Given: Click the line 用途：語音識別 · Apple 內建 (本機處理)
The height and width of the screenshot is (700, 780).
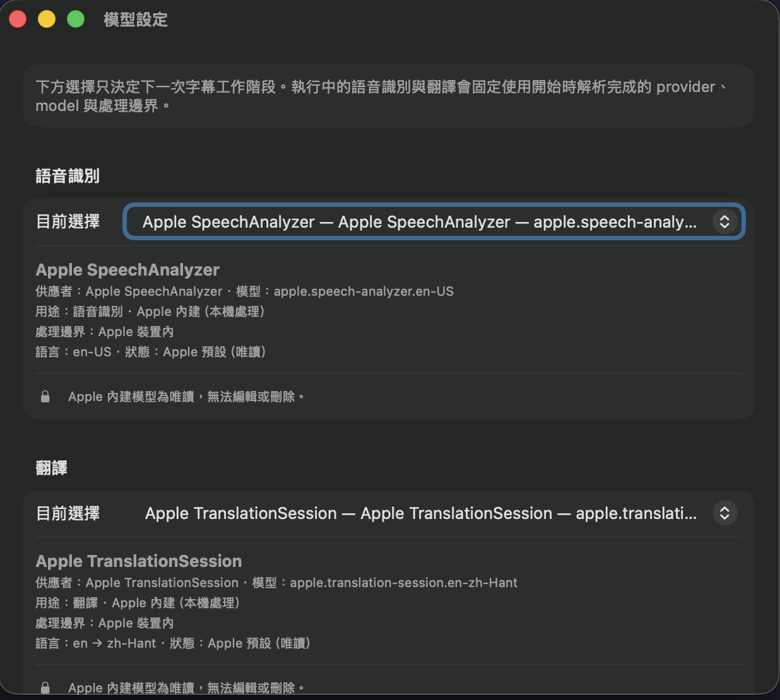Looking at the screenshot, I should point(150,312).
